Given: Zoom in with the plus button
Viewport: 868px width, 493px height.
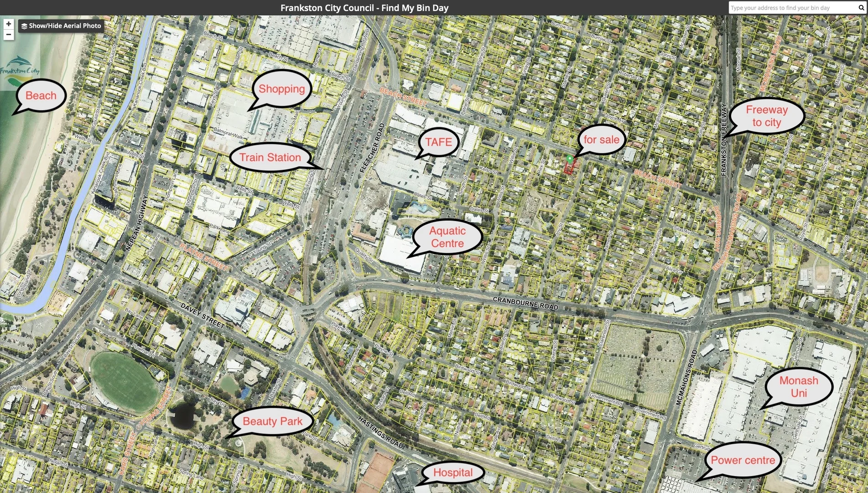Looking at the screenshot, I should click(8, 24).
